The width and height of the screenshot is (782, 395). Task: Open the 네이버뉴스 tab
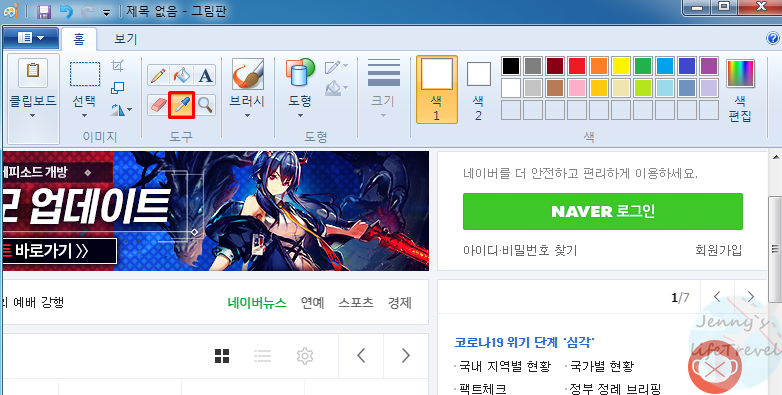coord(257,303)
